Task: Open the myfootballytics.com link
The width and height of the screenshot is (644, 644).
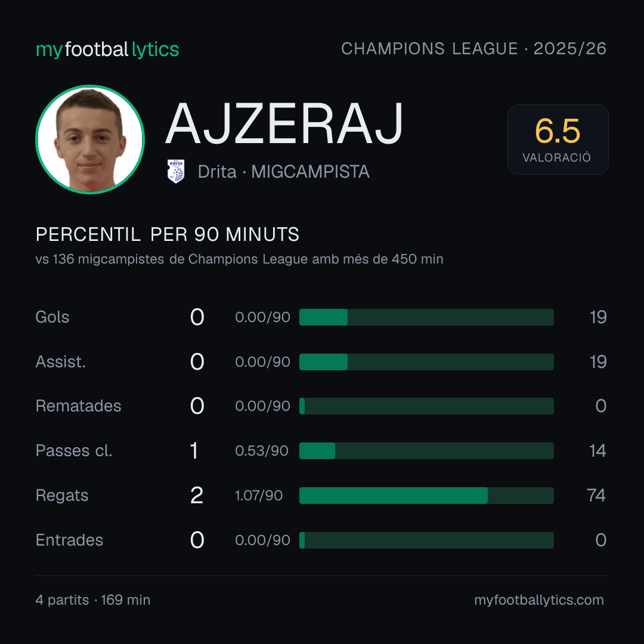Action: 539,600
